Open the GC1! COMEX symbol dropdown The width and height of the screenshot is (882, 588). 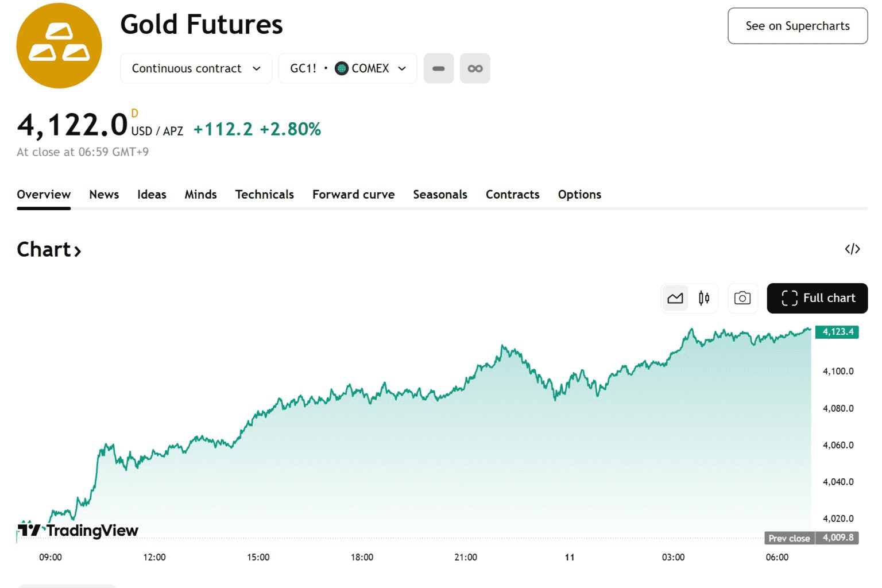pos(347,68)
